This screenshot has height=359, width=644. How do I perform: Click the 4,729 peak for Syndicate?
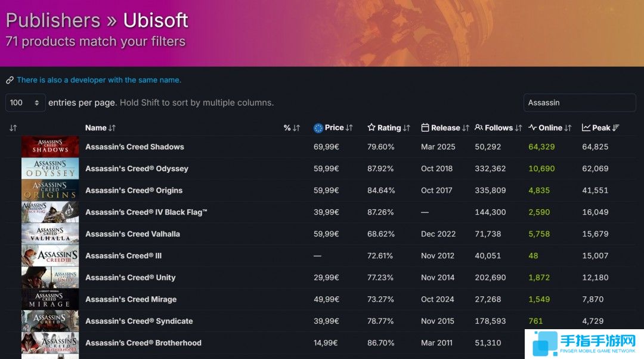[593, 321]
